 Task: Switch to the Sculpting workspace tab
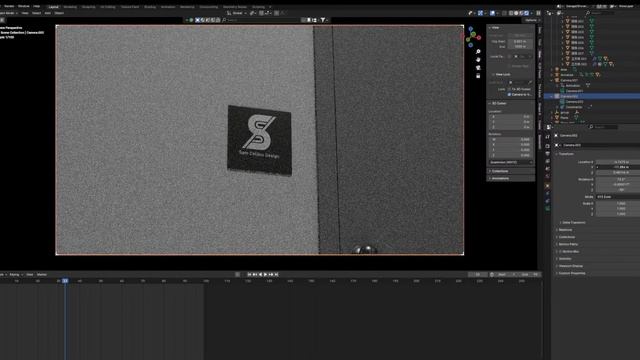(x=88, y=7)
